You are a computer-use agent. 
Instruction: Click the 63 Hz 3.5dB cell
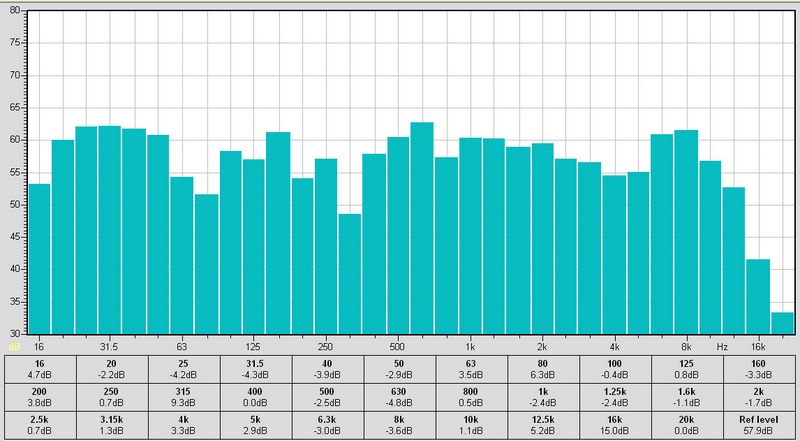471,369
